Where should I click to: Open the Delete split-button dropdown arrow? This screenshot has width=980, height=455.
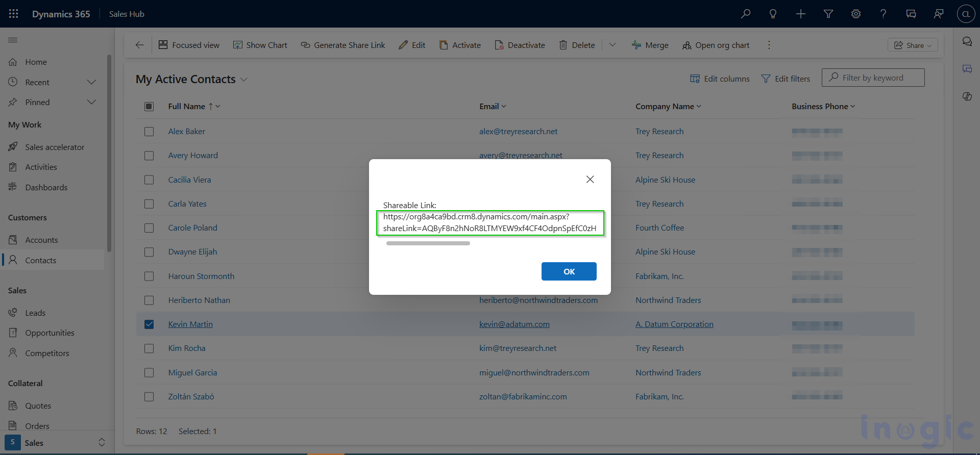612,45
